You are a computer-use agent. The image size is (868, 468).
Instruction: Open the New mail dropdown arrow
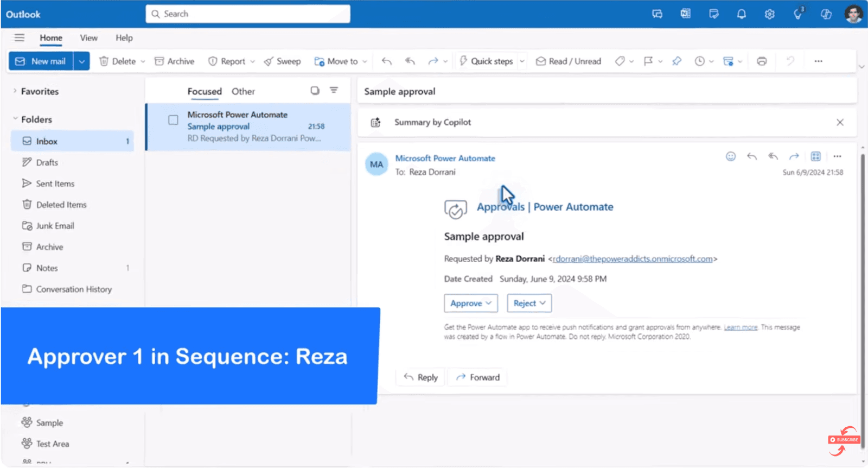point(81,61)
